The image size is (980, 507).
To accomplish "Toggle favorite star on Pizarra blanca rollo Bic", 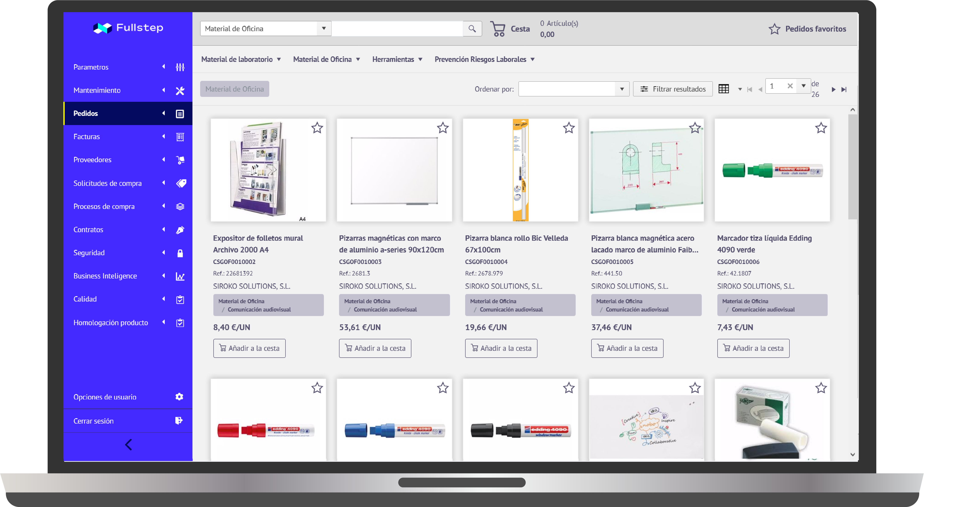I will pos(569,128).
